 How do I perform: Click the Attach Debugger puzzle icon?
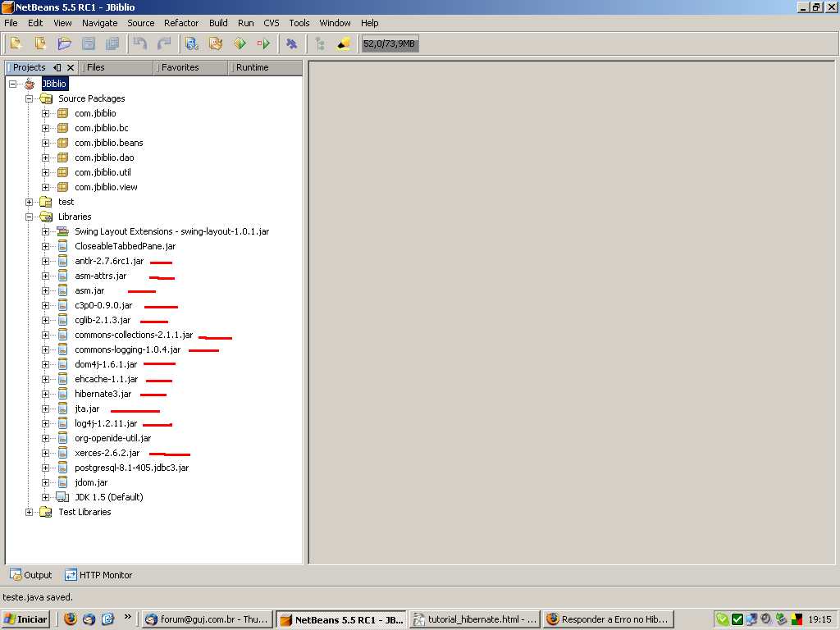[x=291, y=43]
